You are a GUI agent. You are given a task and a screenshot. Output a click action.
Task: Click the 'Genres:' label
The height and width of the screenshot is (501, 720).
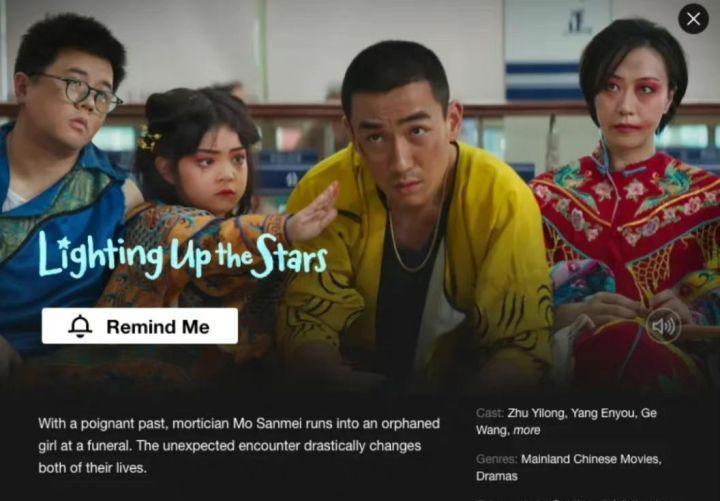(x=496, y=458)
